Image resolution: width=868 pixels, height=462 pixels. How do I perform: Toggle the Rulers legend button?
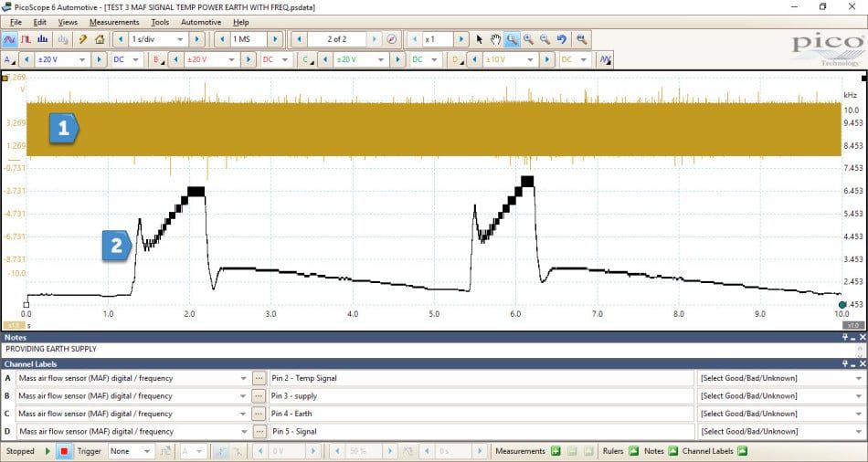click(634, 451)
